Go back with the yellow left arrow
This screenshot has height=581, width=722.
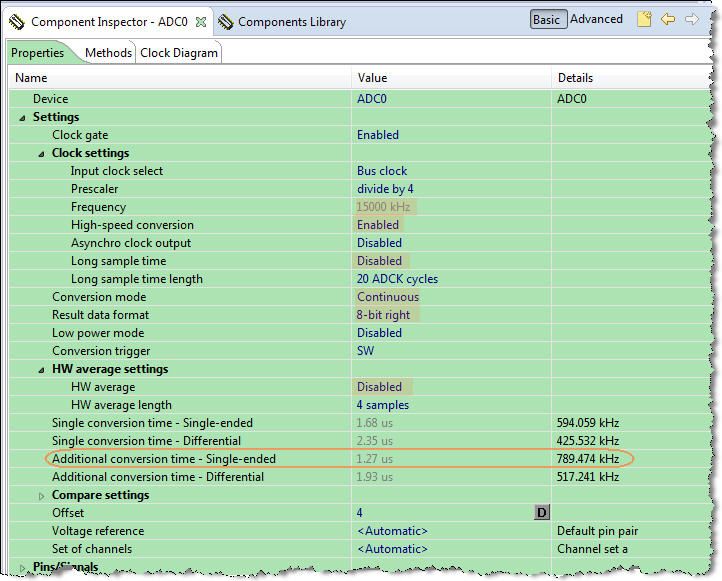(668, 19)
